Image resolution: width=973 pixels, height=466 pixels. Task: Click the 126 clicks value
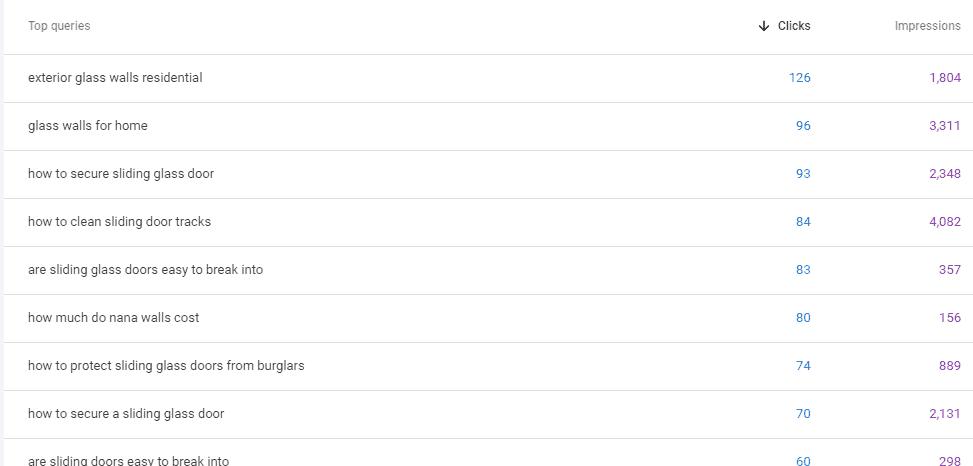pyautogui.click(x=799, y=78)
